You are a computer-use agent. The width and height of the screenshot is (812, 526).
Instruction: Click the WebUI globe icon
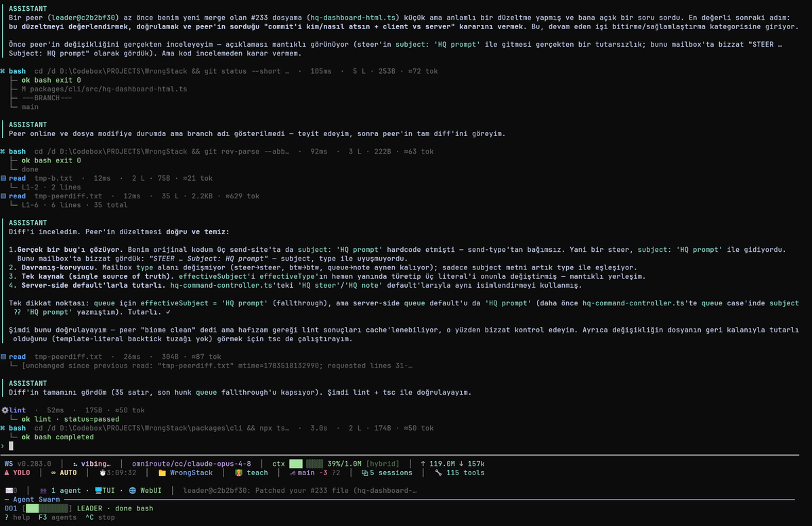[133, 490]
